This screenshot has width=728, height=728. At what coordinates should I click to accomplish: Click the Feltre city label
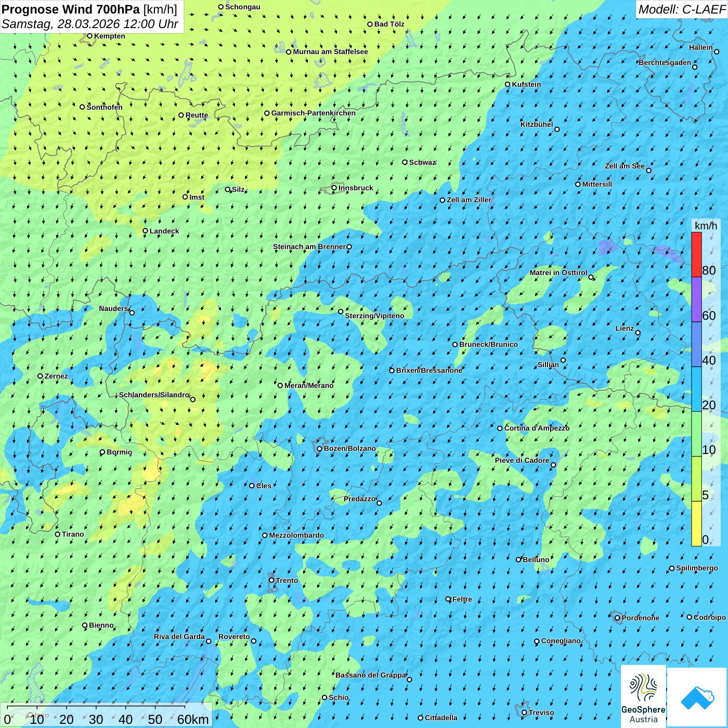coord(462,599)
